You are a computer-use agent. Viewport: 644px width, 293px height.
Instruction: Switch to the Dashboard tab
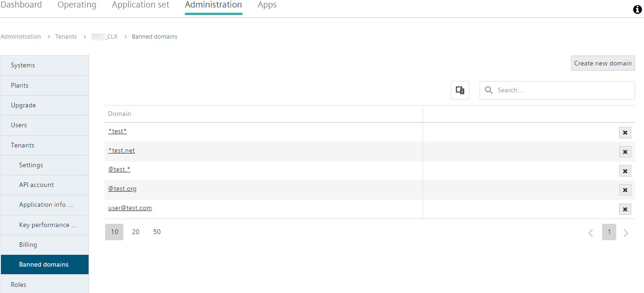[21, 5]
